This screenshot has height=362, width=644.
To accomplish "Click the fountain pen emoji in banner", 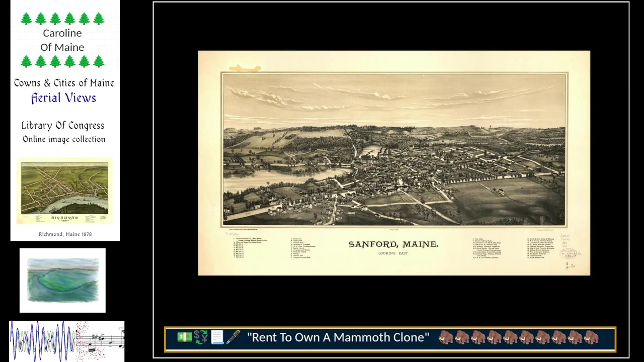I will point(233,337).
